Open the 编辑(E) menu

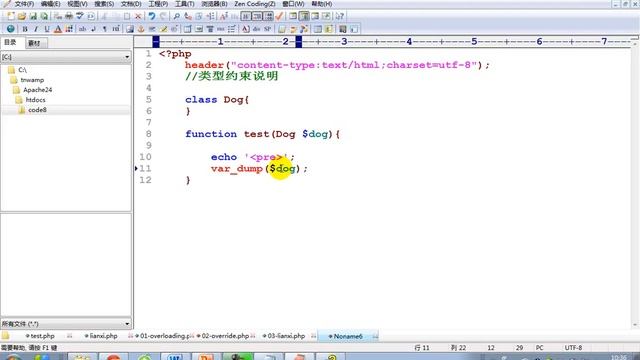(x=51, y=4)
